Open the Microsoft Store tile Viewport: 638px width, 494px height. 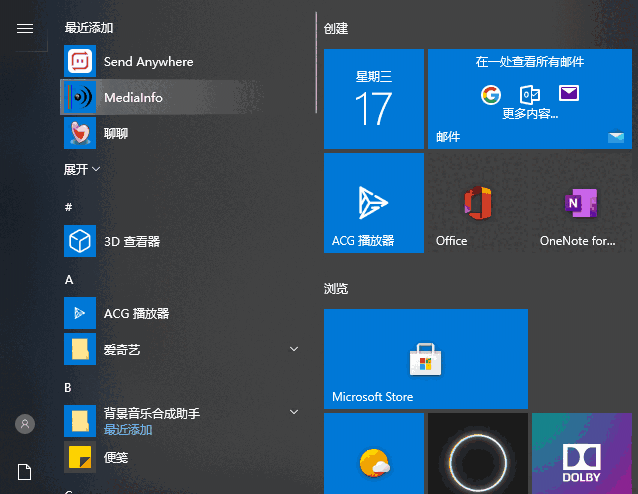426,359
